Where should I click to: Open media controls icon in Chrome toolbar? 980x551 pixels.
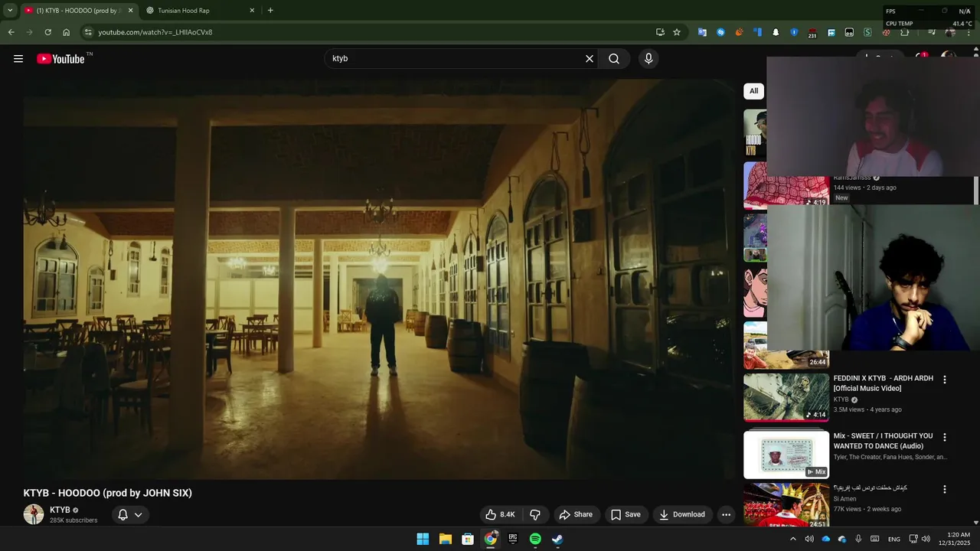(931, 32)
